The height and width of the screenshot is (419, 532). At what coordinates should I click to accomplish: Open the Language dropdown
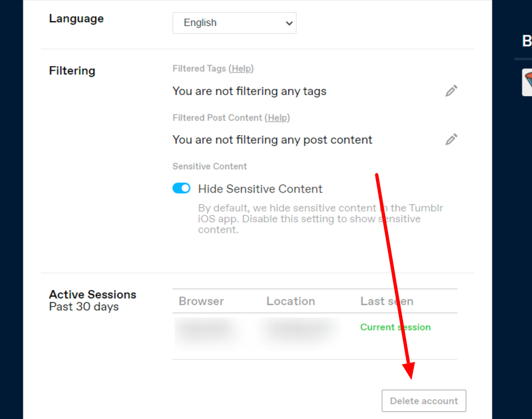[x=234, y=23]
